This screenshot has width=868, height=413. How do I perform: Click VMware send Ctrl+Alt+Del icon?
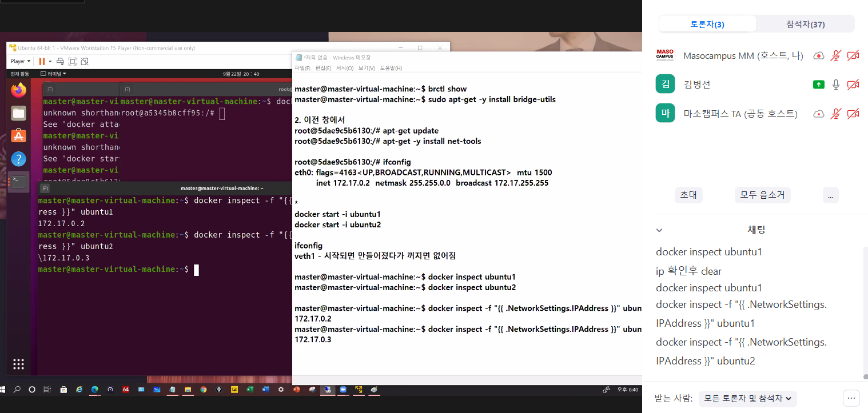point(60,61)
